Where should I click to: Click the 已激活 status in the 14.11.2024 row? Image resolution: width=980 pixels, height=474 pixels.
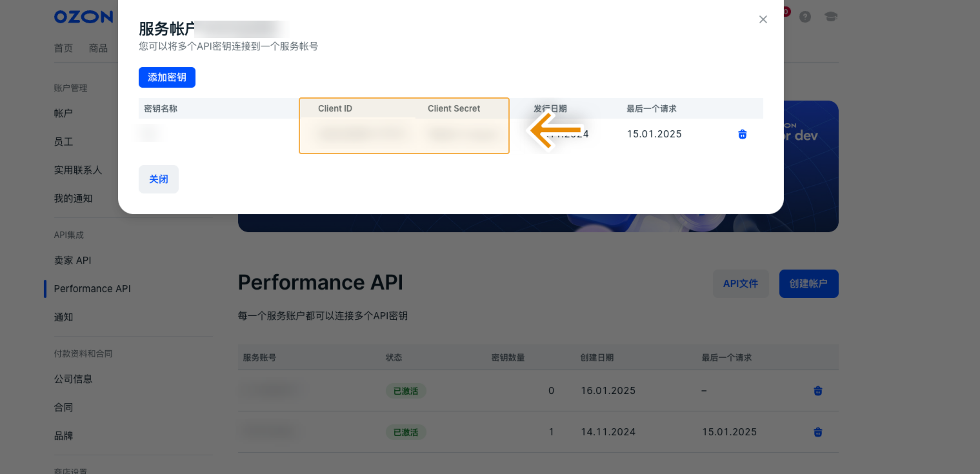[x=406, y=432]
